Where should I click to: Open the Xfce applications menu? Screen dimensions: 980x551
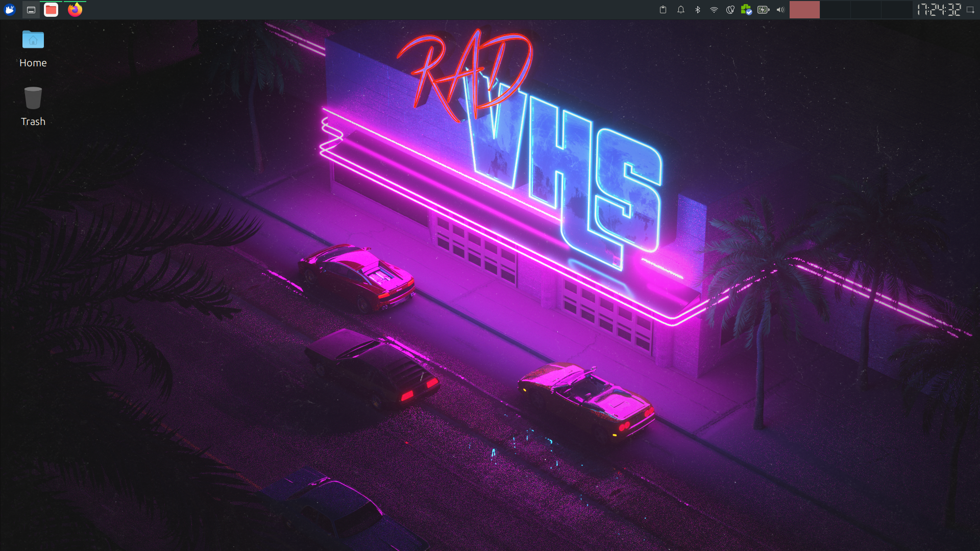[10, 10]
